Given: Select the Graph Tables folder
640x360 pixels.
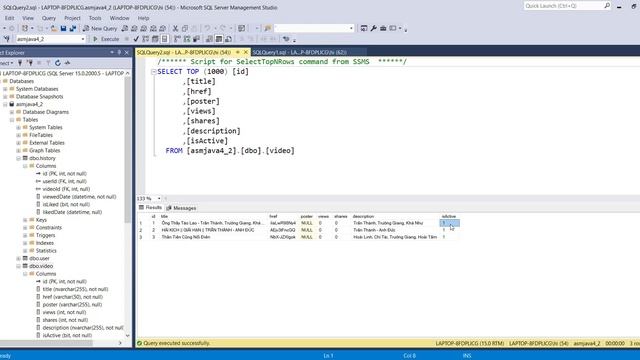Looking at the screenshot, I should point(44,151).
